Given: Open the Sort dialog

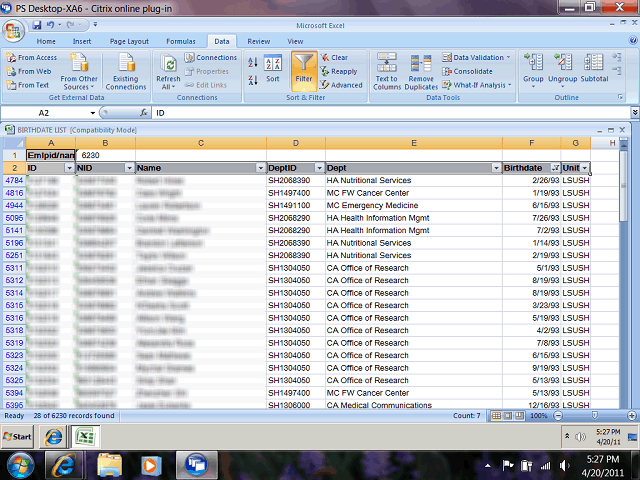Looking at the screenshot, I should [x=272, y=70].
